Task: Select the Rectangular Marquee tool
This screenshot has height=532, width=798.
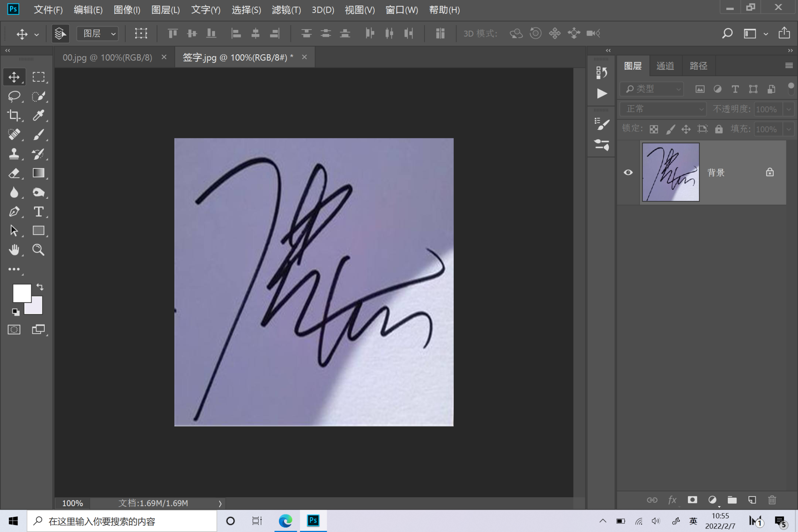Action: point(39,77)
